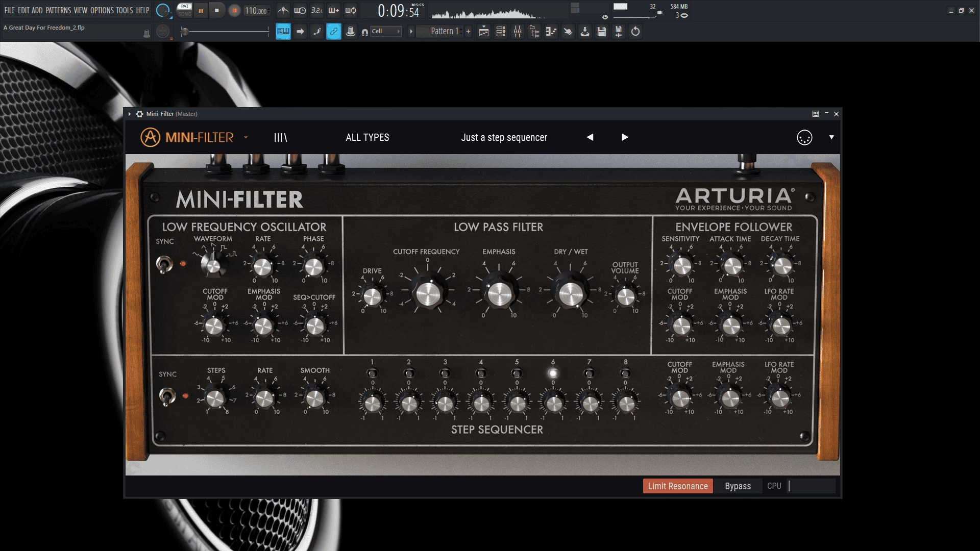Image resolution: width=980 pixels, height=551 pixels.
Task: Click the stamp icon in the toolbar
Action: [351, 32]
